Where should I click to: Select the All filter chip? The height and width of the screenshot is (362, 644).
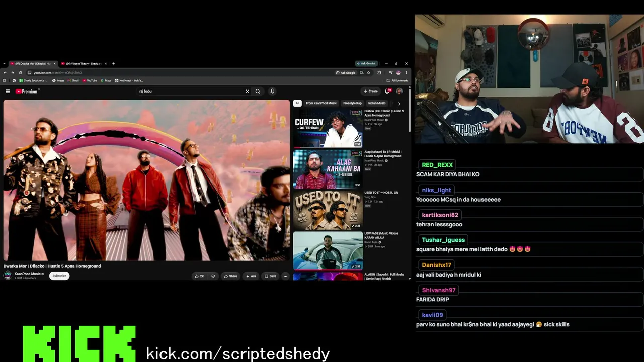coord(297,103)
